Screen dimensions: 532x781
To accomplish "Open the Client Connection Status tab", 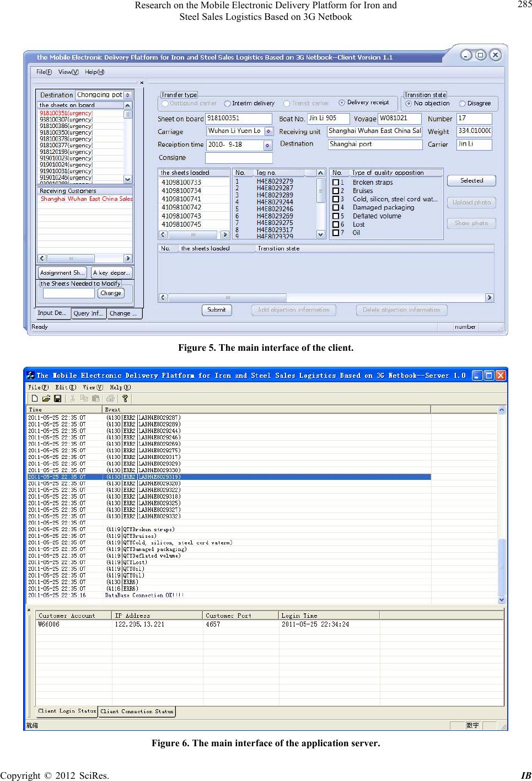I will [x=137, y=712].
